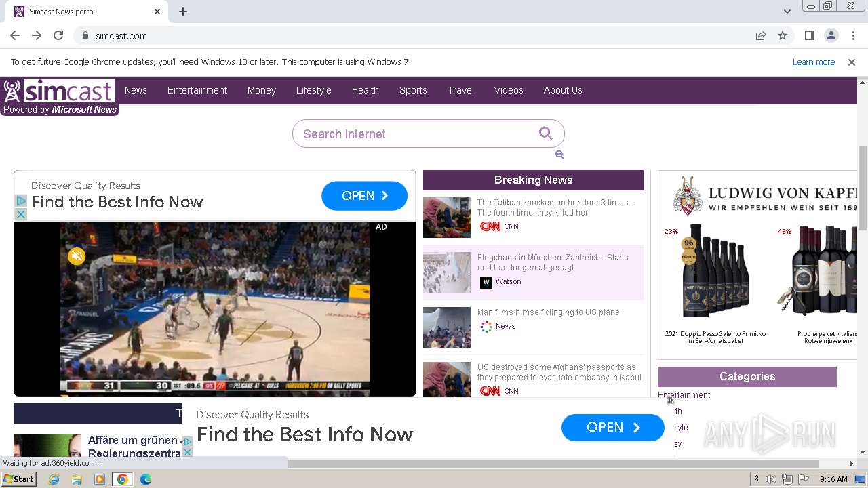Viewport: 868px width, 488px height.
Task: Click the US plane story thumbnail
Action: 447,327
